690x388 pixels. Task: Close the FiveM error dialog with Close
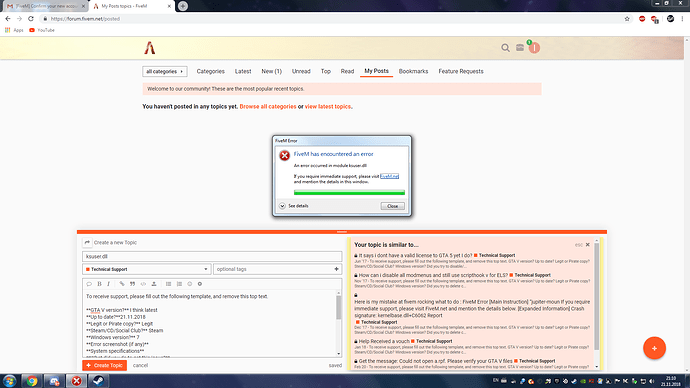(393, 206)
